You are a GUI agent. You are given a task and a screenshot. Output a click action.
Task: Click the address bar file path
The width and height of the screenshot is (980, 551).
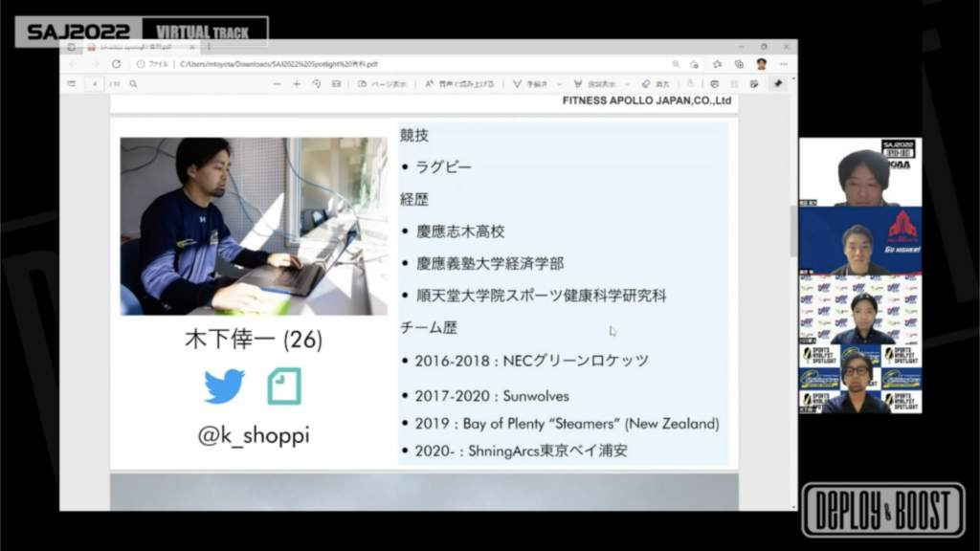tap(278, 64)
